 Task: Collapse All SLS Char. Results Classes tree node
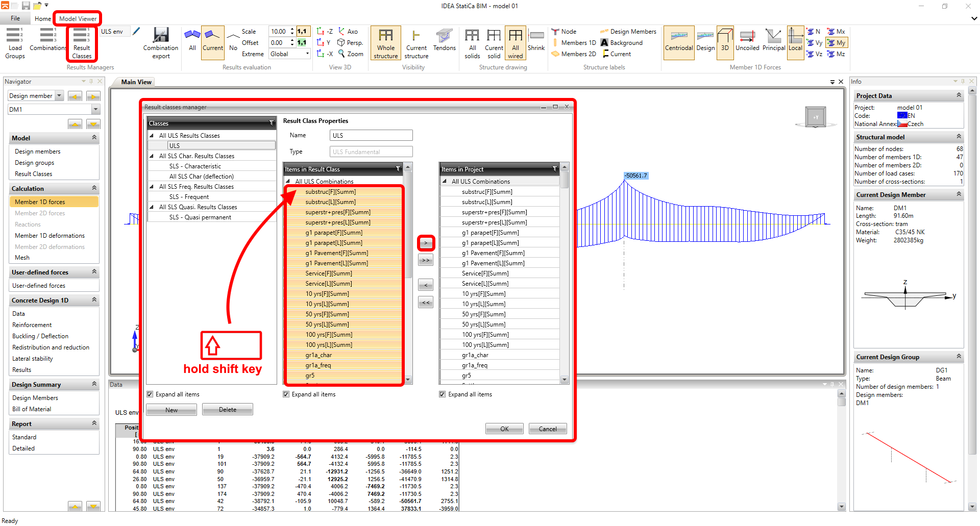[152, 156]
